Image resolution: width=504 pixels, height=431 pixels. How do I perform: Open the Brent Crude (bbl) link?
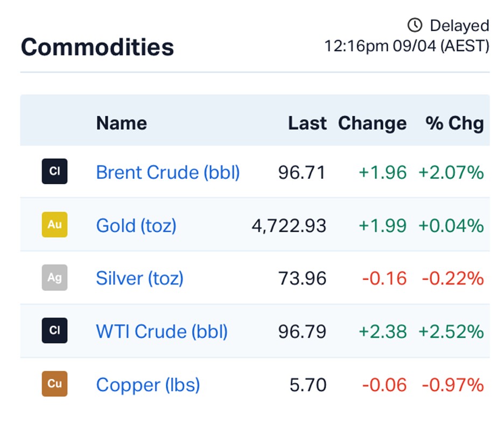[x=167, y=172]
